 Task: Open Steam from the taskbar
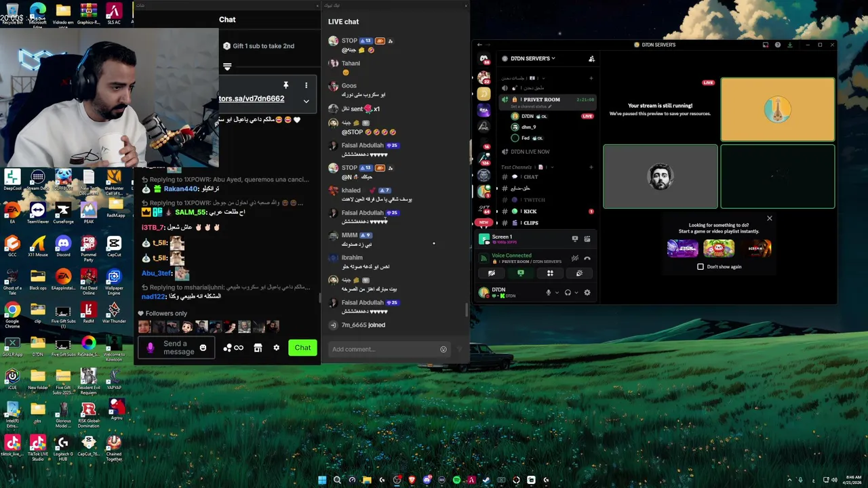click(x=486, y=480)
